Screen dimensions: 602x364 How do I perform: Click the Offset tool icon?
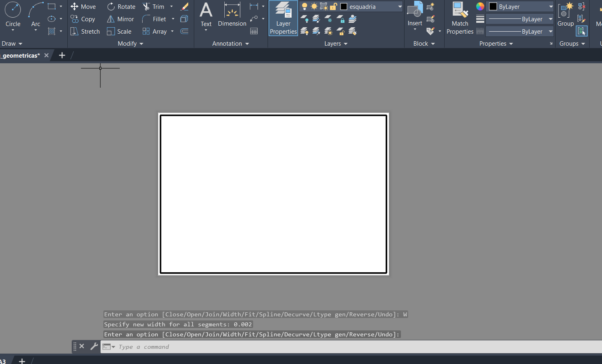[184, 31]
